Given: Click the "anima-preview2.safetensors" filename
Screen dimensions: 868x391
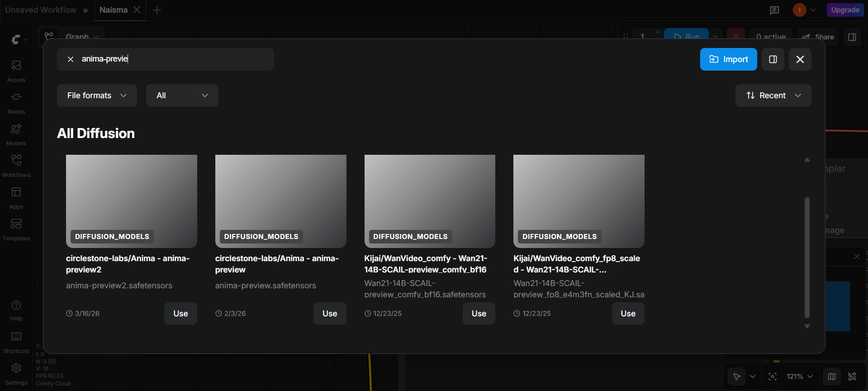Looking at the screenshot, I should tap(119, 286).
